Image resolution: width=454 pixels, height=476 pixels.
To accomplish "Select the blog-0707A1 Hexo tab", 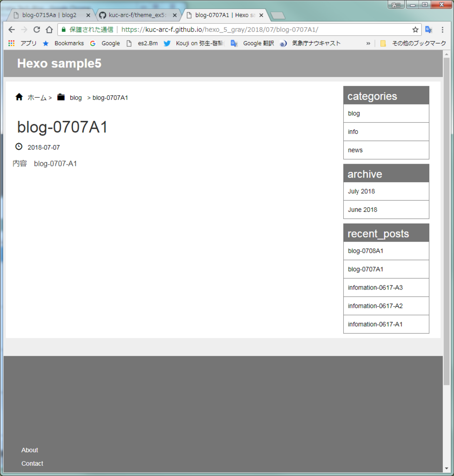I will click(x=225, y=15).
